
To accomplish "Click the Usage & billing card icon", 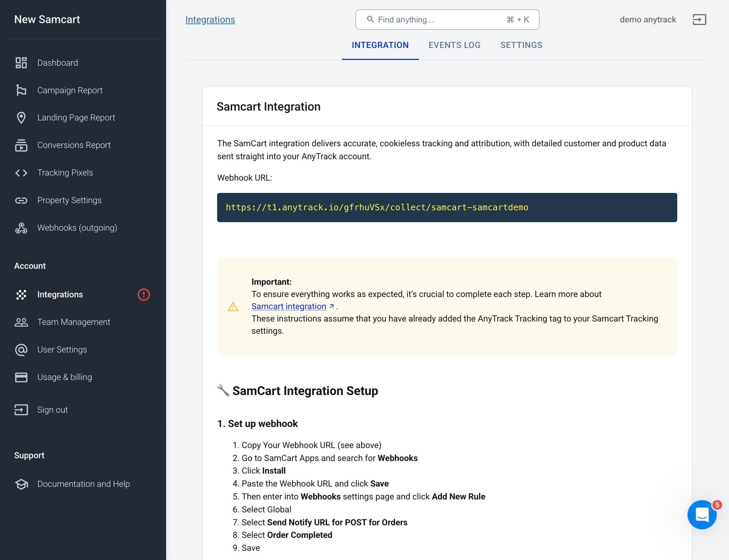I will pos(21,377).
